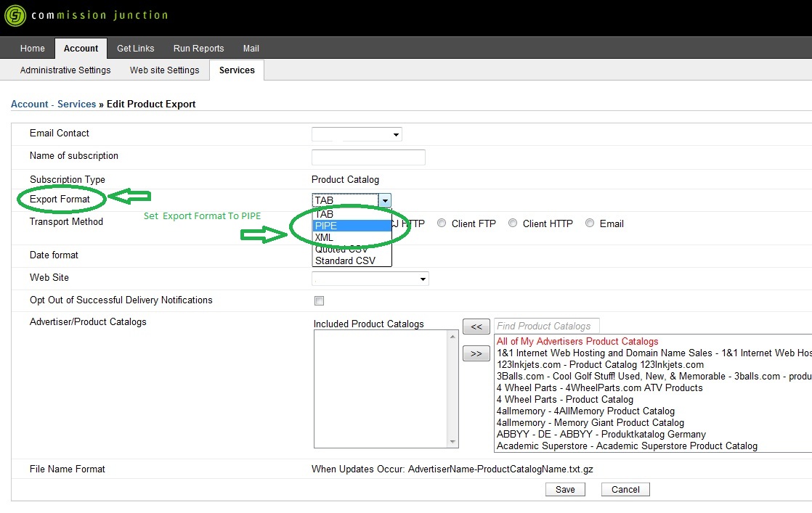Viewport: 812px width, 513px height.
Task: Select 4WheelParts.com ATV Products catalog
Action: (600, 388)
